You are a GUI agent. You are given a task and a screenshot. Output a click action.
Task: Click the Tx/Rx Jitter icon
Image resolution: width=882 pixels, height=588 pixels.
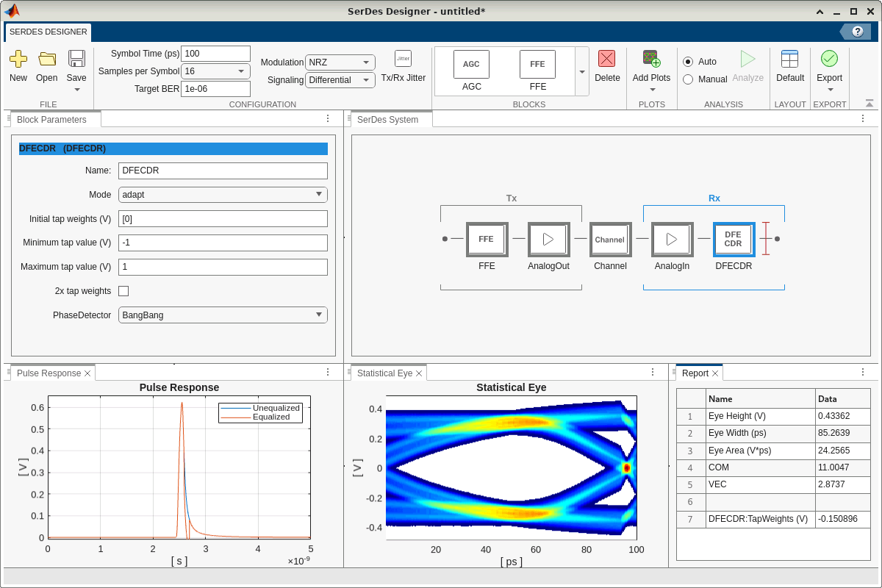403,59
